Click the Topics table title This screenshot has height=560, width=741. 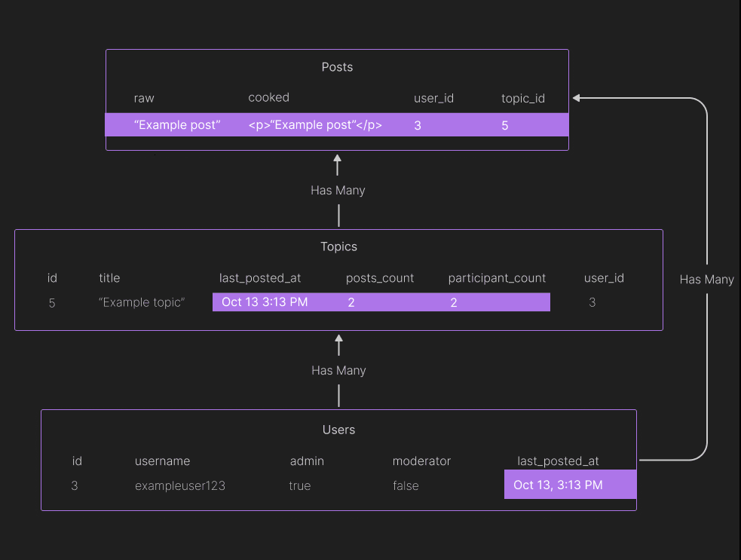tap(338, 246)
